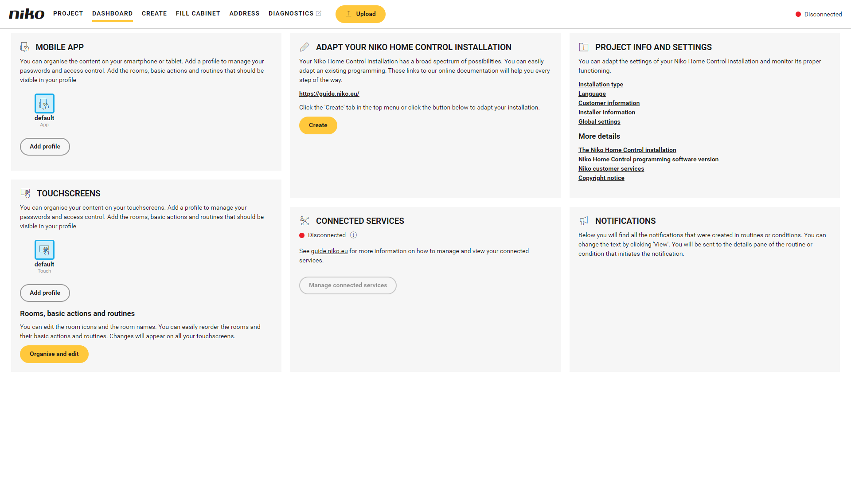Go to the Create tab
This screenshot has height=504, width=851.
pos(154,13)
